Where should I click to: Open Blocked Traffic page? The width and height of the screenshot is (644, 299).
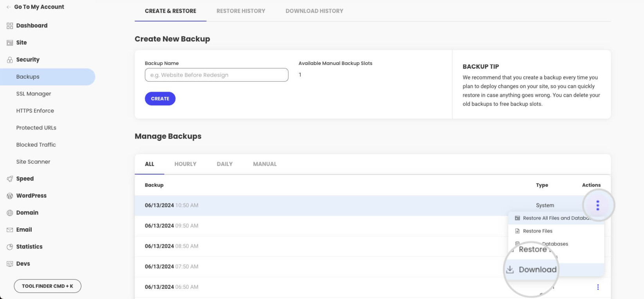coord(36,145)
